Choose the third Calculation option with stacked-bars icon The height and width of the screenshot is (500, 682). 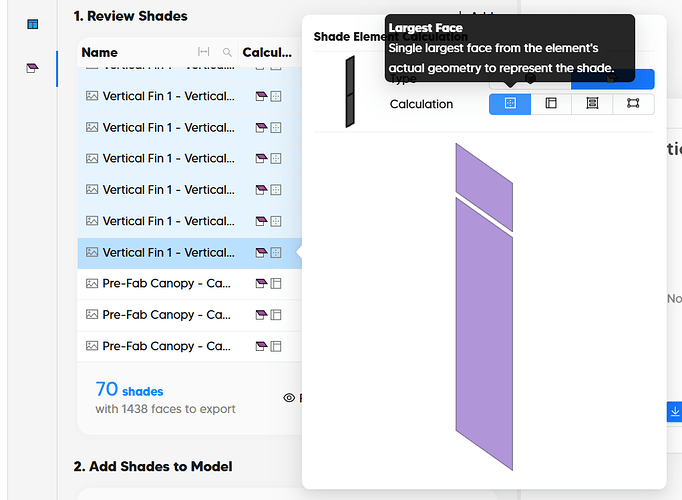point(592,104)
